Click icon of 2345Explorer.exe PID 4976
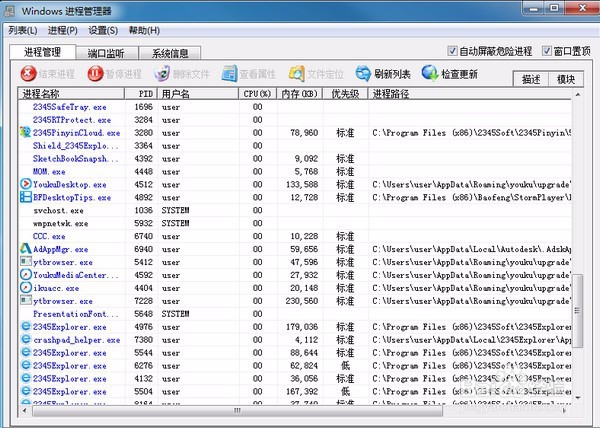The height and width of the screenshot is (428, 600). tap(26, 327)
